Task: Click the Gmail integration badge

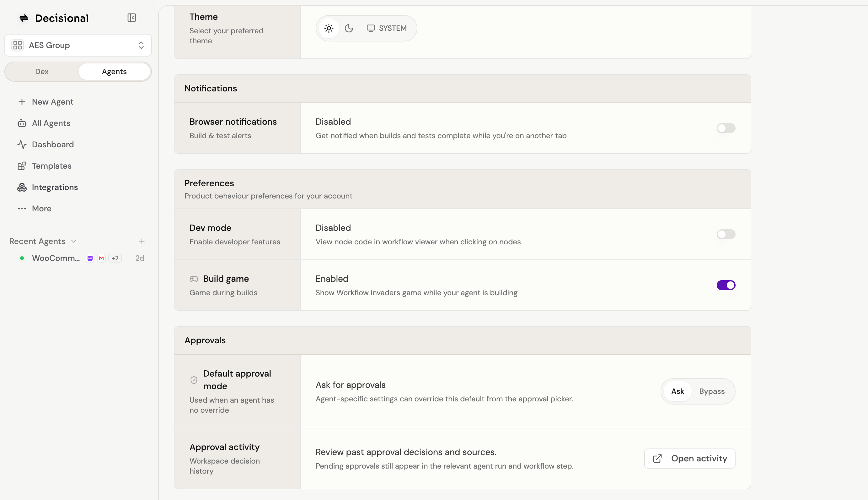Action: tap(101, 258)
